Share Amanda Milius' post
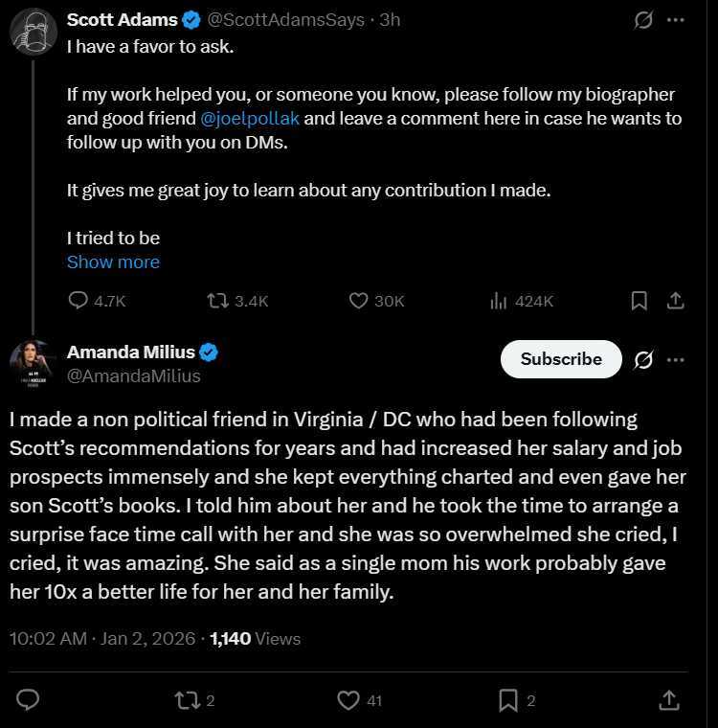718x728 pixels. pos(669,700)
